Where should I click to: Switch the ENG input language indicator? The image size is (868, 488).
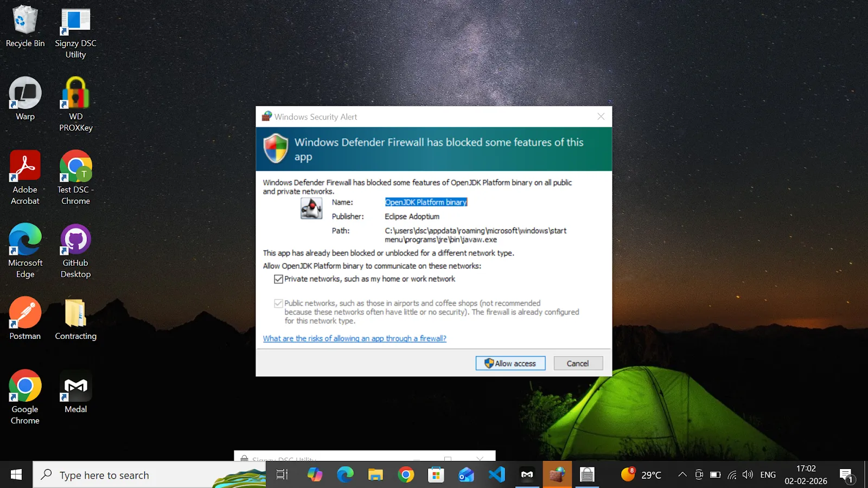(768, 475)
